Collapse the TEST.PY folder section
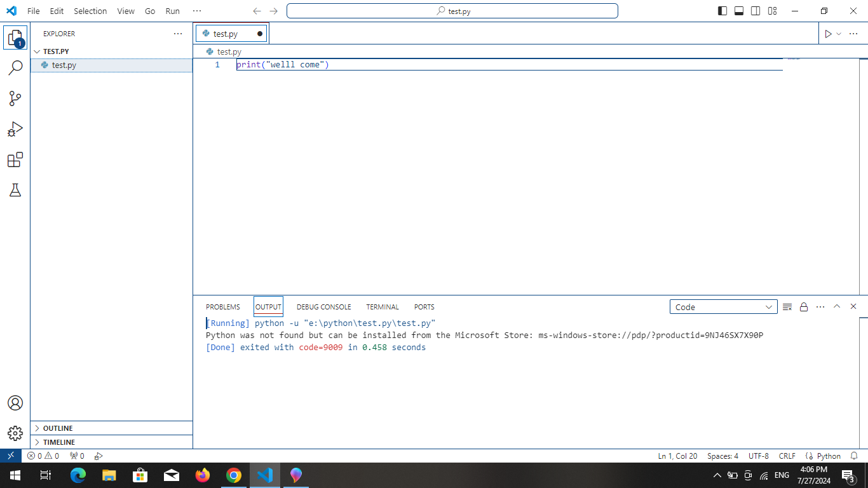868x488 pixels. (111, 51)
